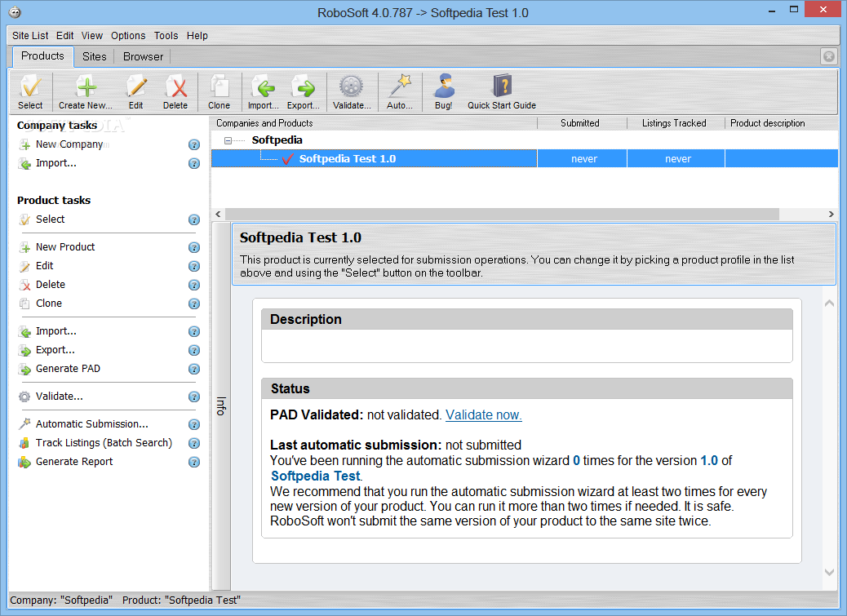The width and height of the screenshot is (847, 616).
Task: Open help for New Company task
Action: [194, 144]
